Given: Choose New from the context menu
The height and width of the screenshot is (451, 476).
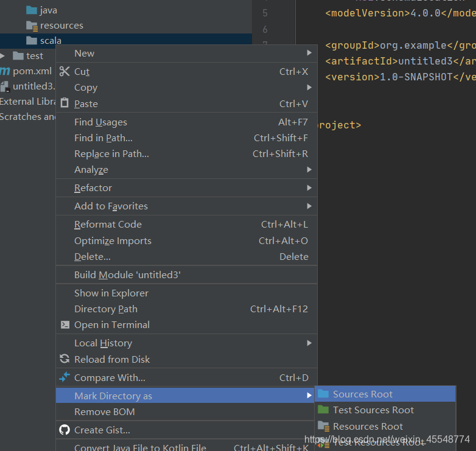Looking at the screenshot, I should [186, 54].
